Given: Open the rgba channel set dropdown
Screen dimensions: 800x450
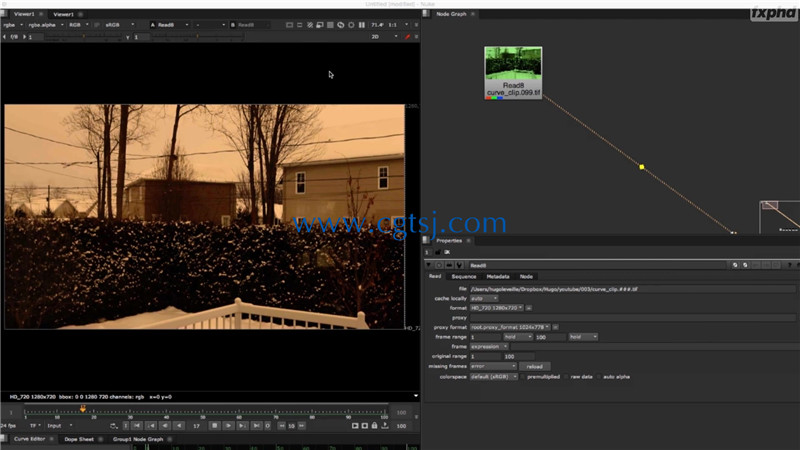Looking at the screenshot, I should [x=13, y=24].
